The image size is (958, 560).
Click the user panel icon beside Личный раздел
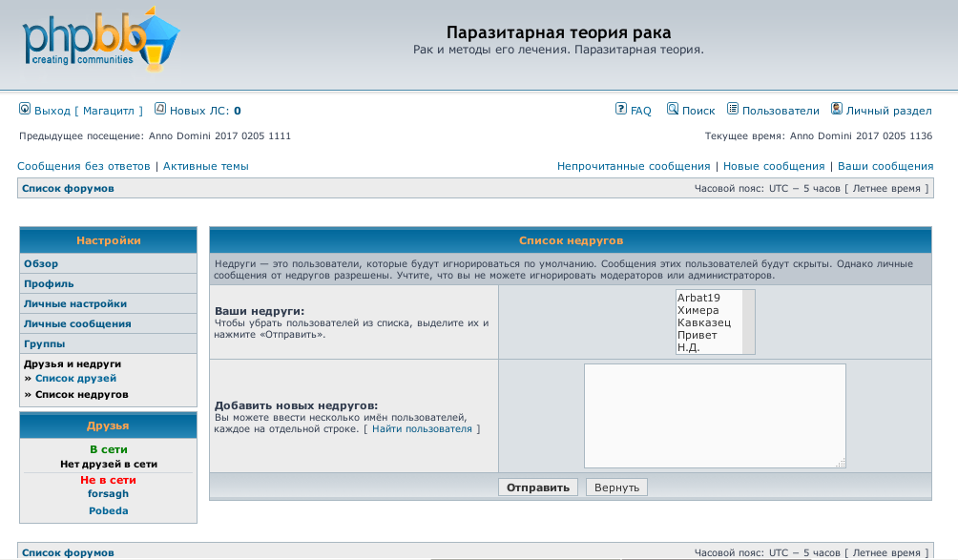click(837, 109)
